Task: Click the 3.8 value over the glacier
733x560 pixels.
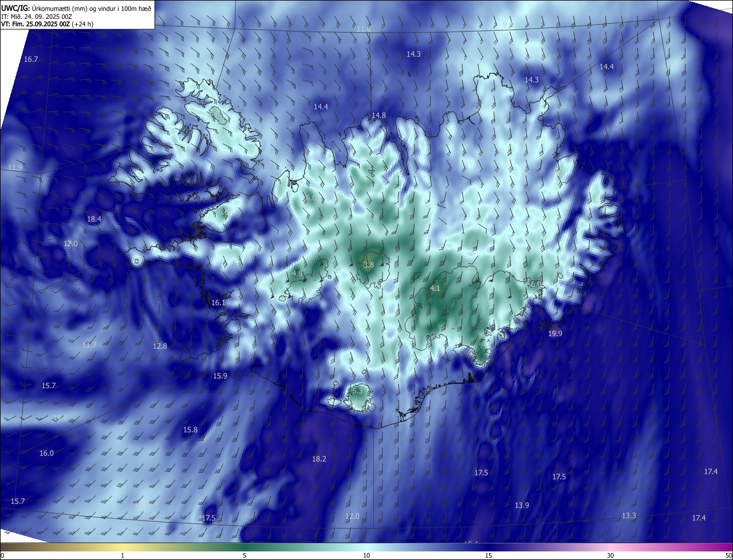Action: (x=369, y=265)
